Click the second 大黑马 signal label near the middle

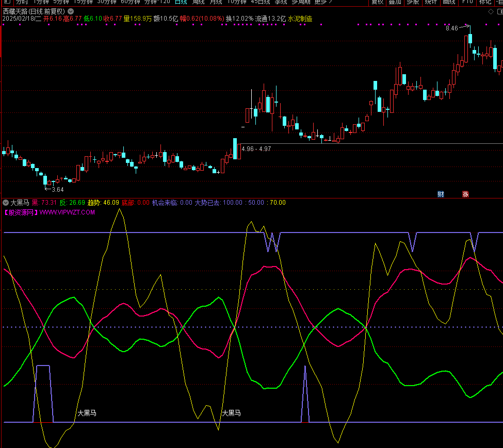(x=231, y=413)
